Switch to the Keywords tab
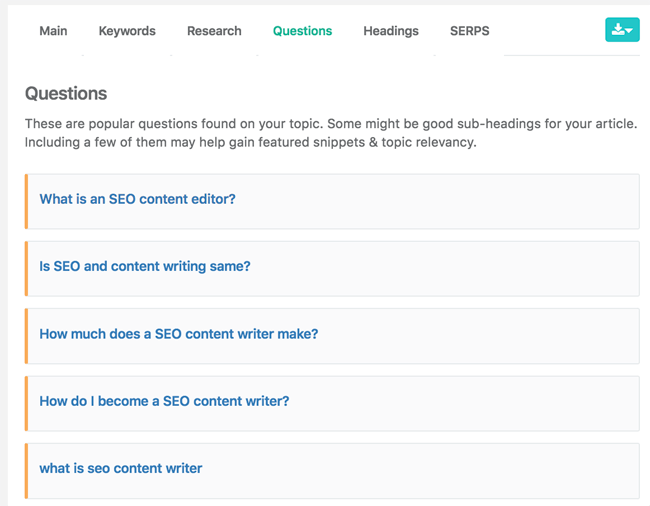This screenshot has height=506, width=650. pos(127,31)
